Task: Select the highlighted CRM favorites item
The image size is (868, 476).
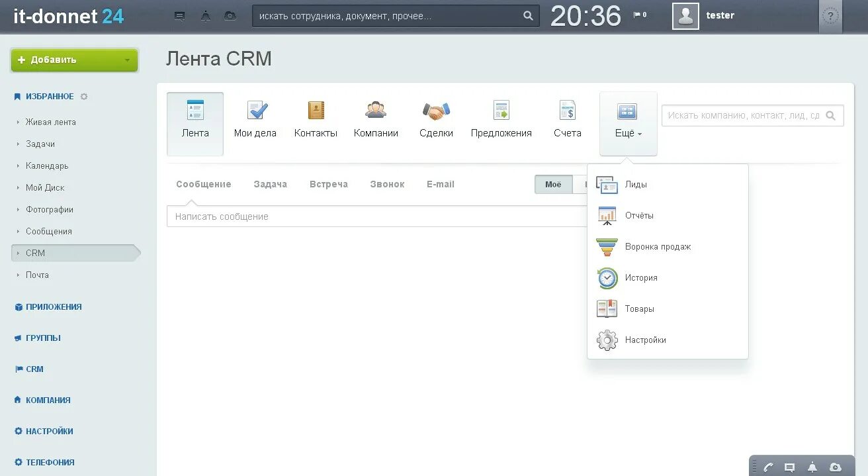Action: (75, 253)
